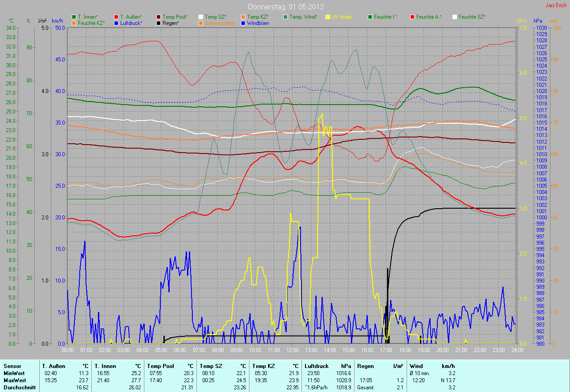
Task: Click the blue Luftdruck legend square
Action: pos(116,23)
